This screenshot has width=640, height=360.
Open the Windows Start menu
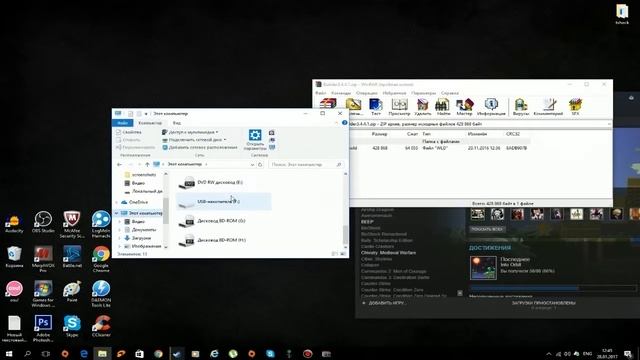pyautogui.click(x=9, y=353)
